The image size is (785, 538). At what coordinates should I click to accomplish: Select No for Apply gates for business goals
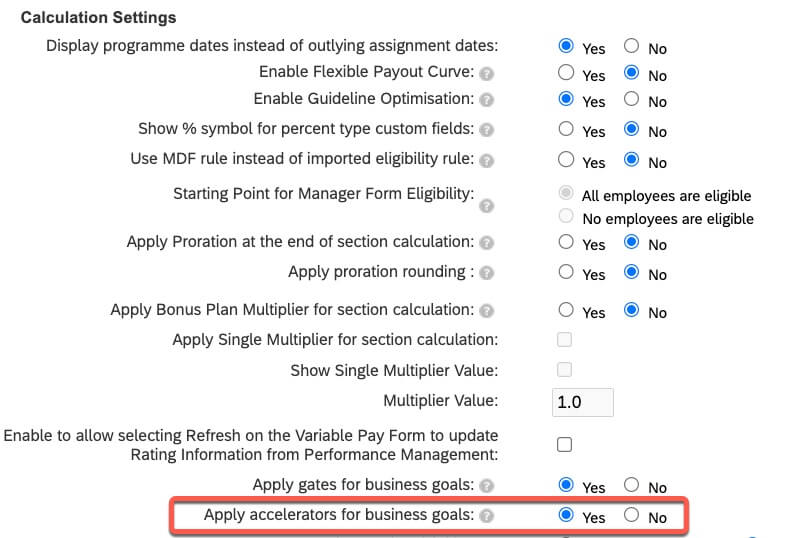pyautogui.click(x=631, y=484)
